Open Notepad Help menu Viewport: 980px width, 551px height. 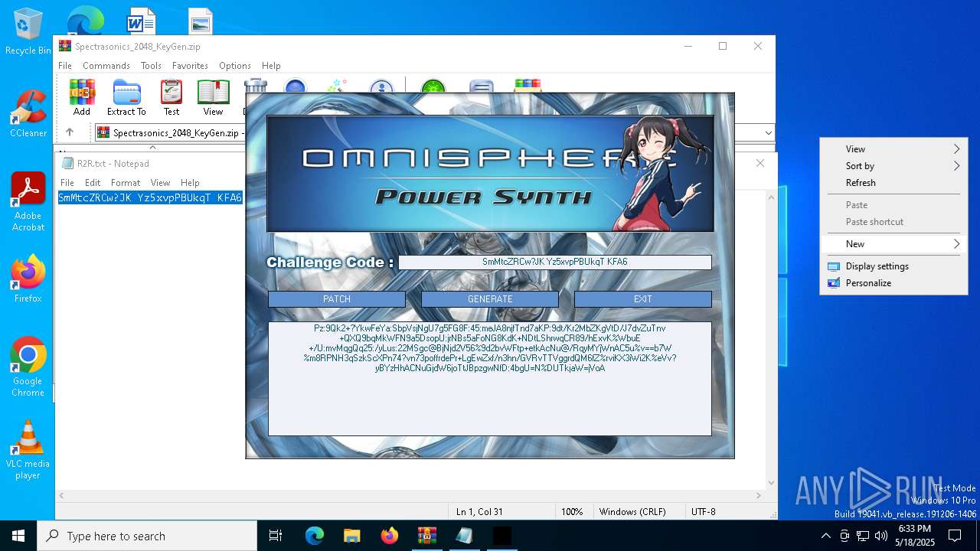point(190,183)
